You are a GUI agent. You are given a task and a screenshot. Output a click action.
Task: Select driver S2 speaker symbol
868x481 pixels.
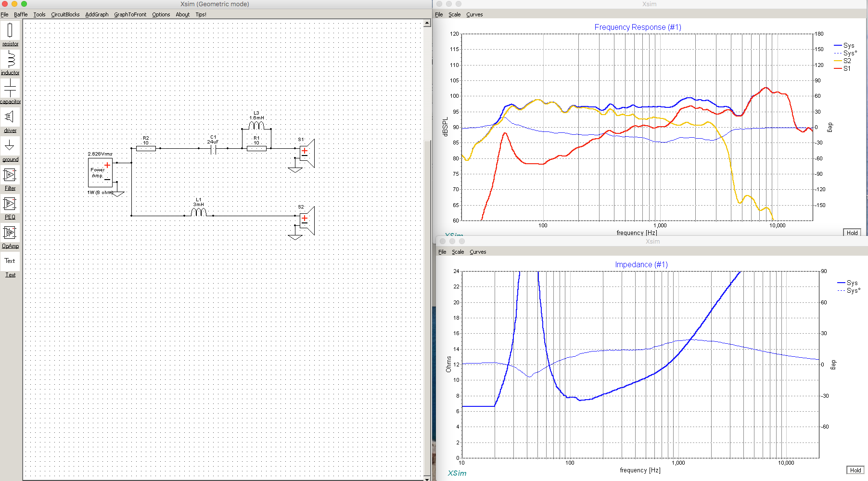[307, 221]
